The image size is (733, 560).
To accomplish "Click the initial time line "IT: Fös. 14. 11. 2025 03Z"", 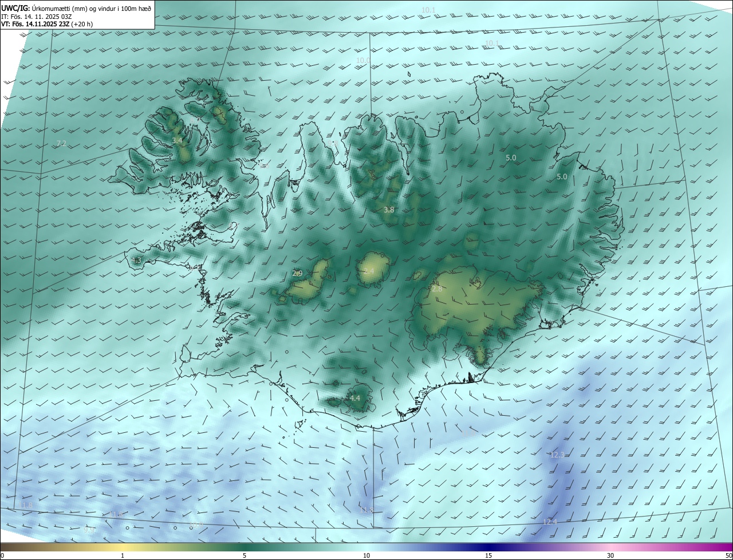I will (37, 16).
